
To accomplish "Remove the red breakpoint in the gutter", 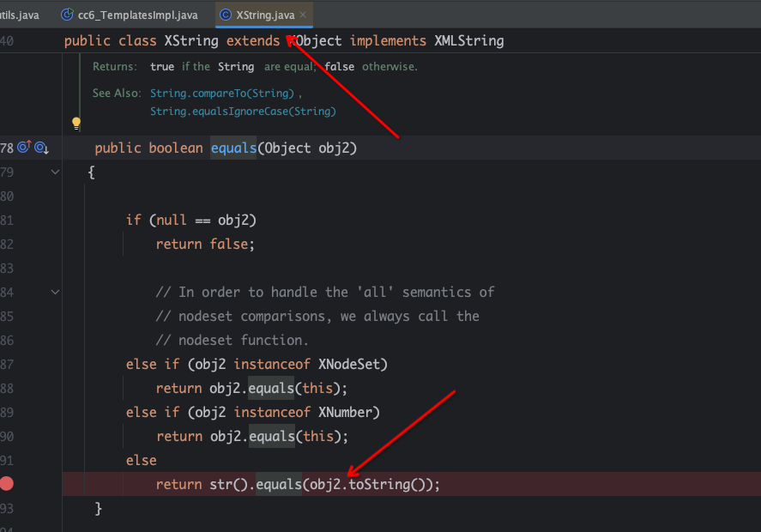I will (x=7, y=484).
